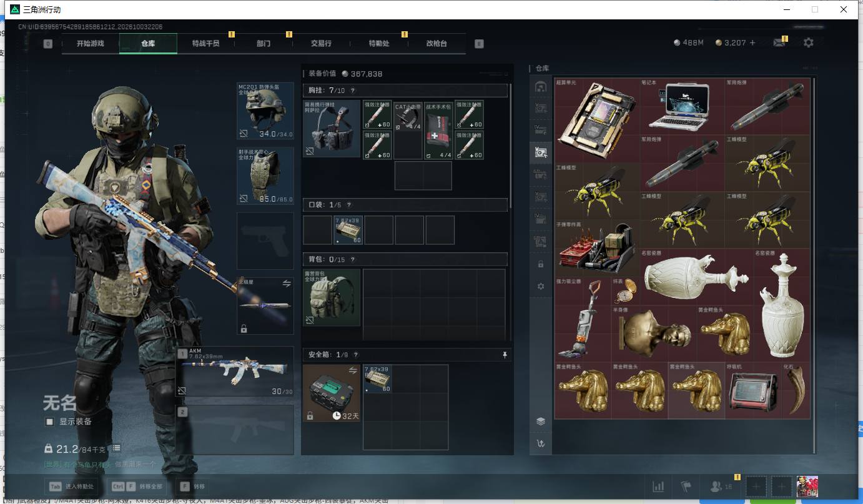Click the 进入特勤处 button
This screenshot has width=863, height=504.
[x=71, y=487]
